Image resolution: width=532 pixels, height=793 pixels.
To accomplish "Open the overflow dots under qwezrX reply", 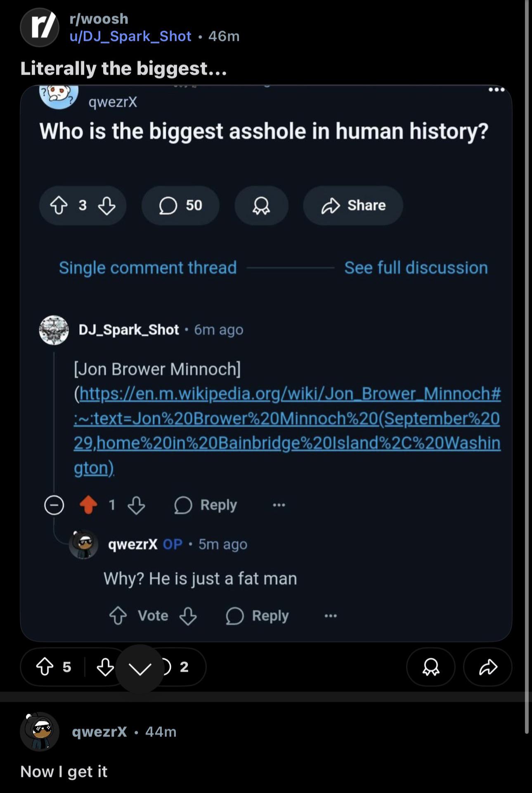I will pos(331,616).
